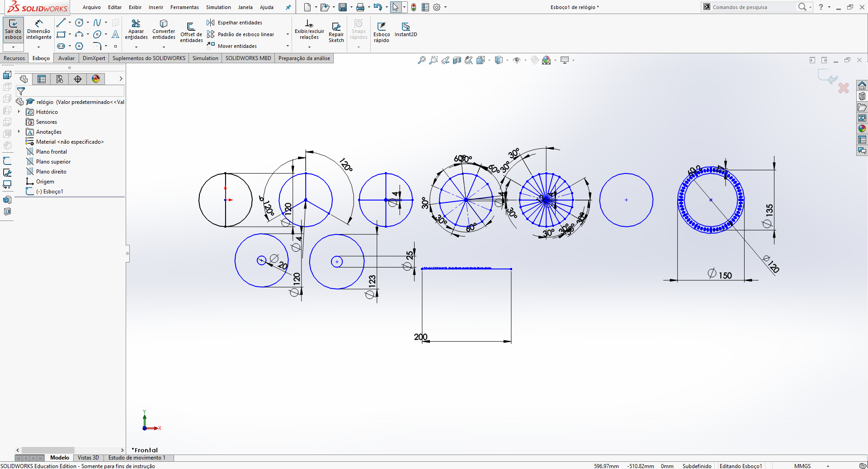This screenshot has width=868, height=469.
Task: Open dropdown under Aparar entidades
Action: (x=136, y=47)
